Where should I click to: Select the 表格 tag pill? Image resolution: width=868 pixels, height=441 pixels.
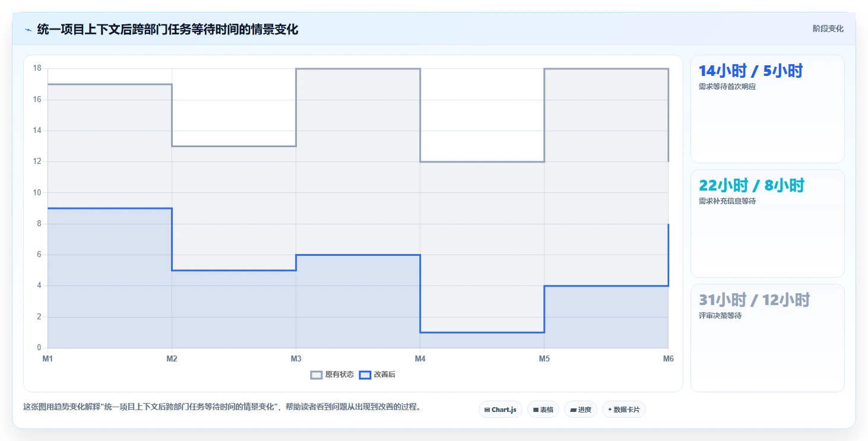543,410
